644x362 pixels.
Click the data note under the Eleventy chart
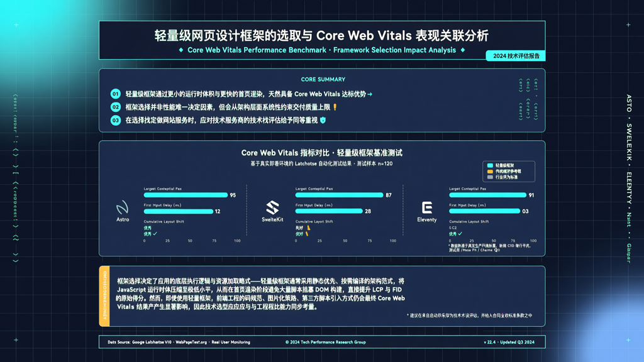(489, 248)
